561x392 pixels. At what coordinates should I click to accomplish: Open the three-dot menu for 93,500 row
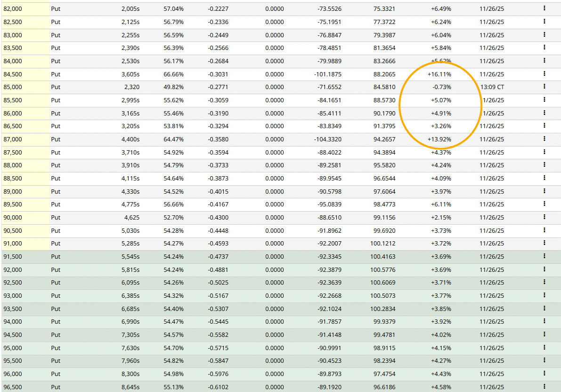tap(544, 308)
